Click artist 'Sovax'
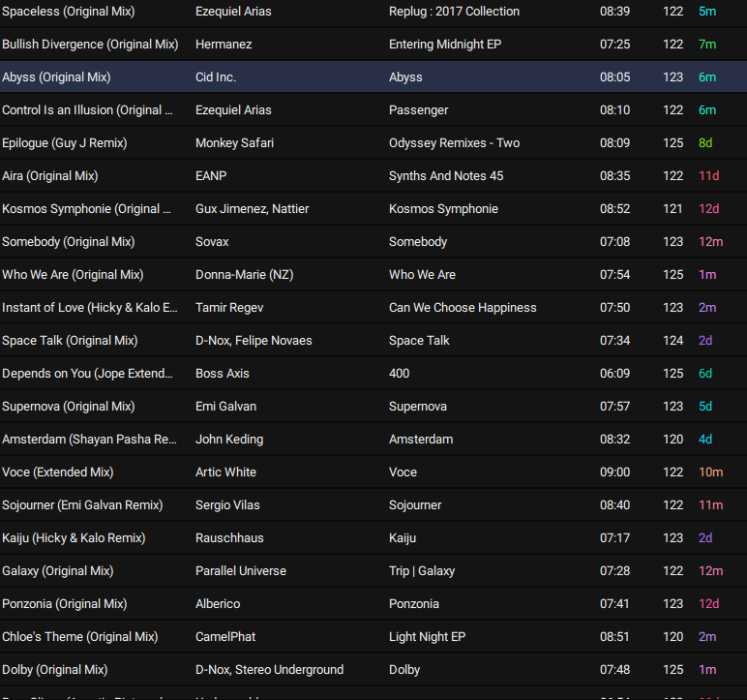 pyautogui.click(x=212, y=242)
